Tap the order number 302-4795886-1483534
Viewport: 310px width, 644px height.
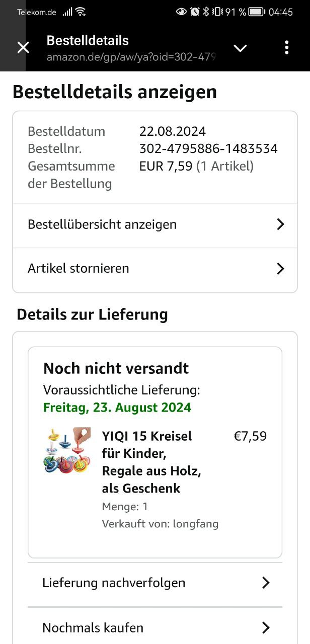[208, 149]
